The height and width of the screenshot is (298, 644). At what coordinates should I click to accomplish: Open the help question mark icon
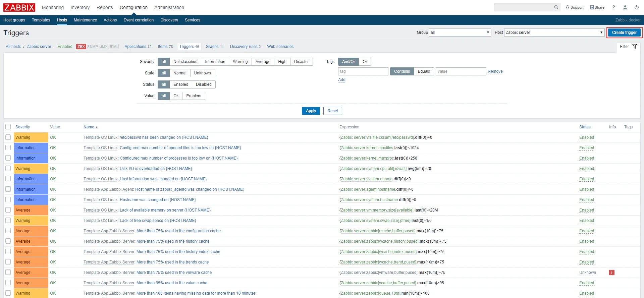coord(614,7)
